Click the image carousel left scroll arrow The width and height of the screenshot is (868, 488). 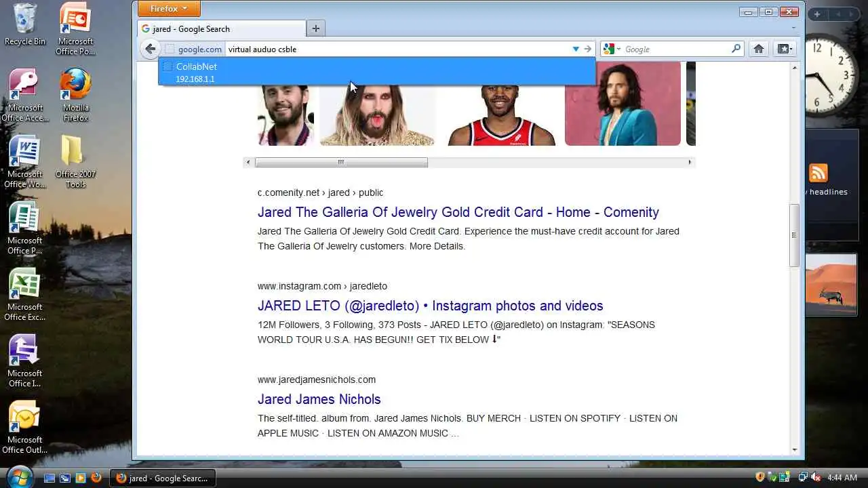(248, 162)
